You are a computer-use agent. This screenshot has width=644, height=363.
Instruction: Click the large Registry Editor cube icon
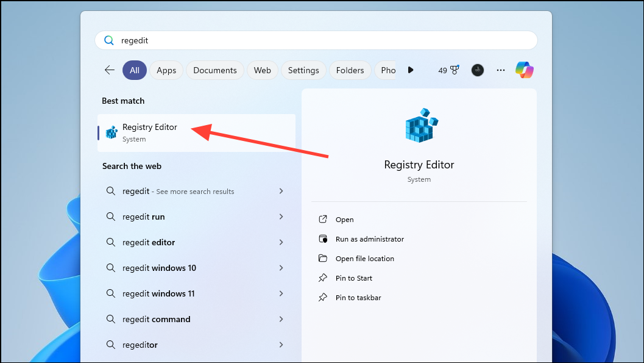pyautogui.click(x=422, y=126)
